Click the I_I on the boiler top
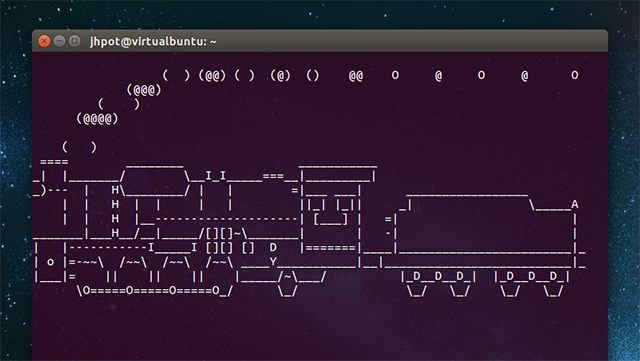Image resolution: width=640 pixels, height=361 pixels. [216, 176]
